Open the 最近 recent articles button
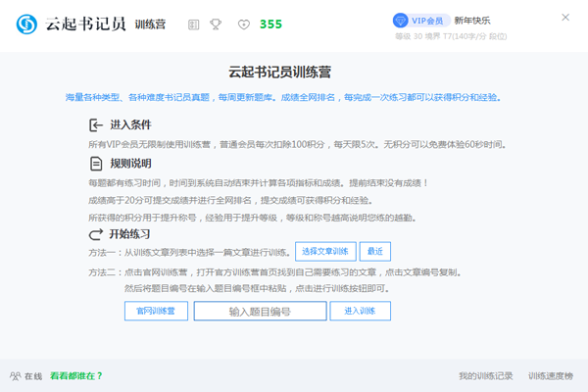Image resolution: width=588 pixels, height=392 pixels. tap(375, 251)
